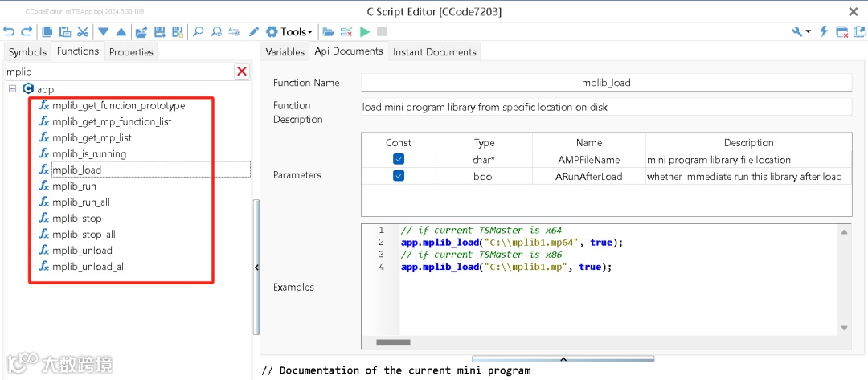Click the down triangle toolbar icon
868x380 pixels.
pos(104,31)
